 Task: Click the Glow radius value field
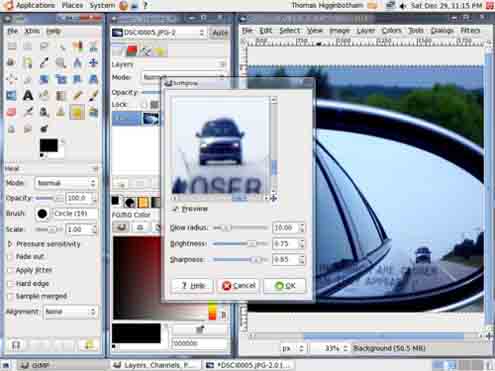tap(285, 228)
